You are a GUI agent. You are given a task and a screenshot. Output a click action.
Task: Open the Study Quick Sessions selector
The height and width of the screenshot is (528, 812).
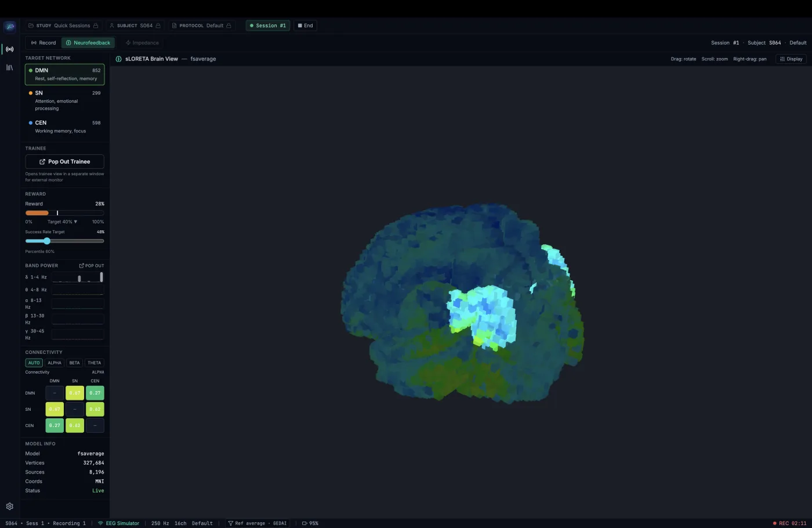pyautogui.click(x=64, y=26)
